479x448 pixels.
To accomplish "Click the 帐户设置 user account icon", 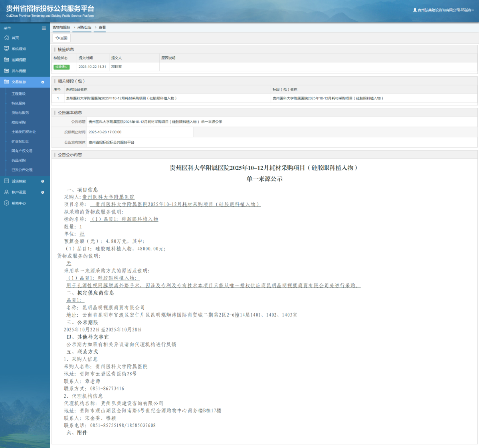I will click(x=6, y=192).
